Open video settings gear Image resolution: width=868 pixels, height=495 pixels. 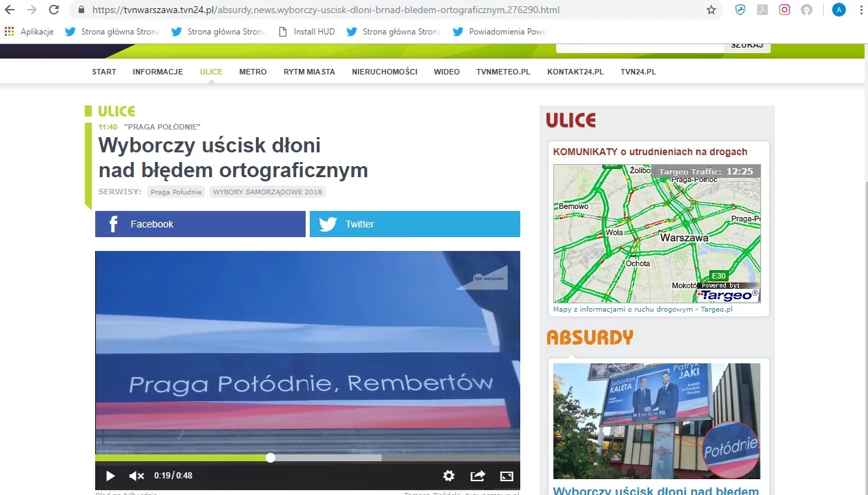point(448,476)
